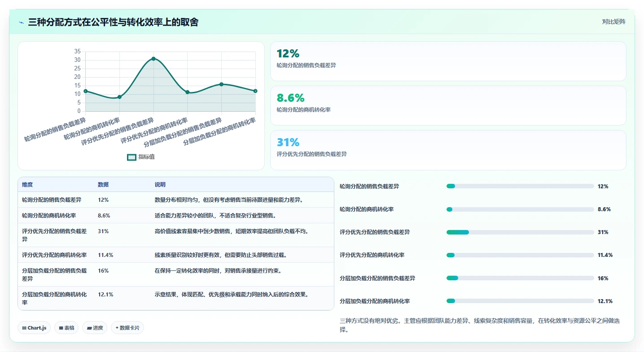Image resolution: width=644 pixels, height=352 pixels.
Task: Open the 8.6% KPI card
Action: tap(448, 105)
